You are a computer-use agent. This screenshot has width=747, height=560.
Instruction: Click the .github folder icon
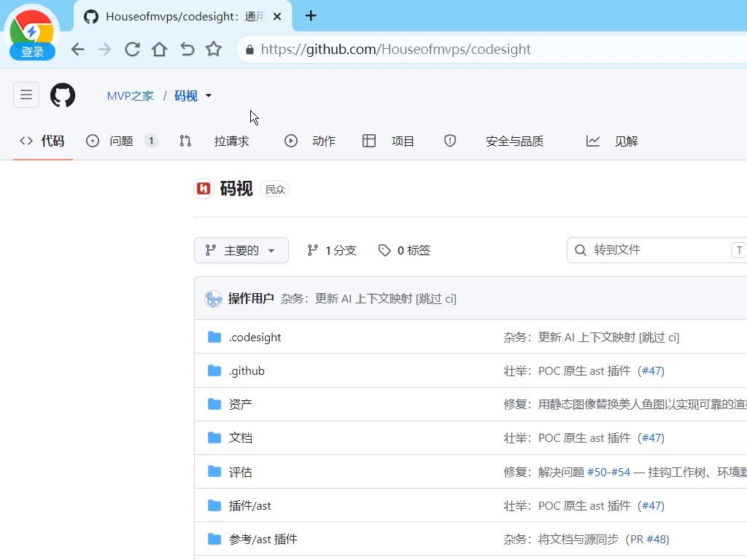214,370
